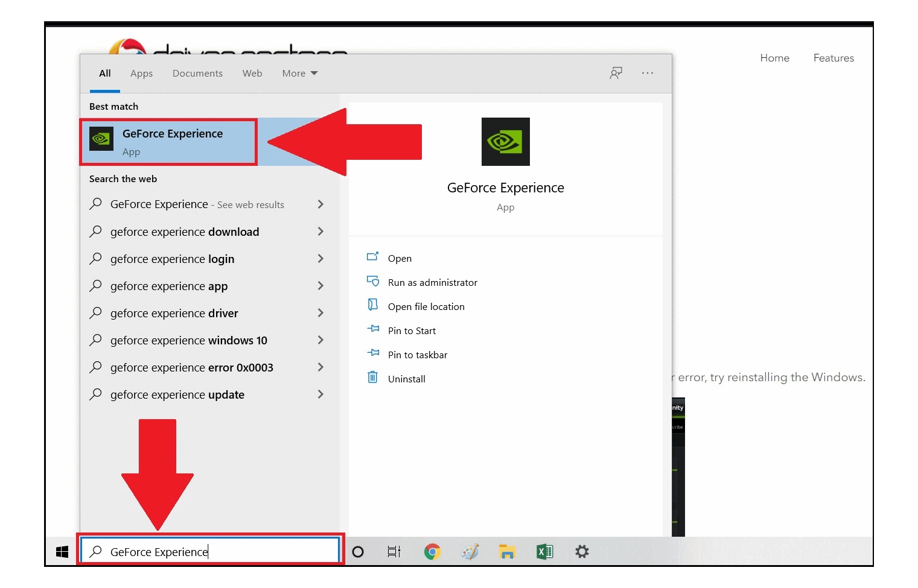This screenshot has width=918, height=588.
Task: Switch to the Web search tab
Action: coord(252,74)
